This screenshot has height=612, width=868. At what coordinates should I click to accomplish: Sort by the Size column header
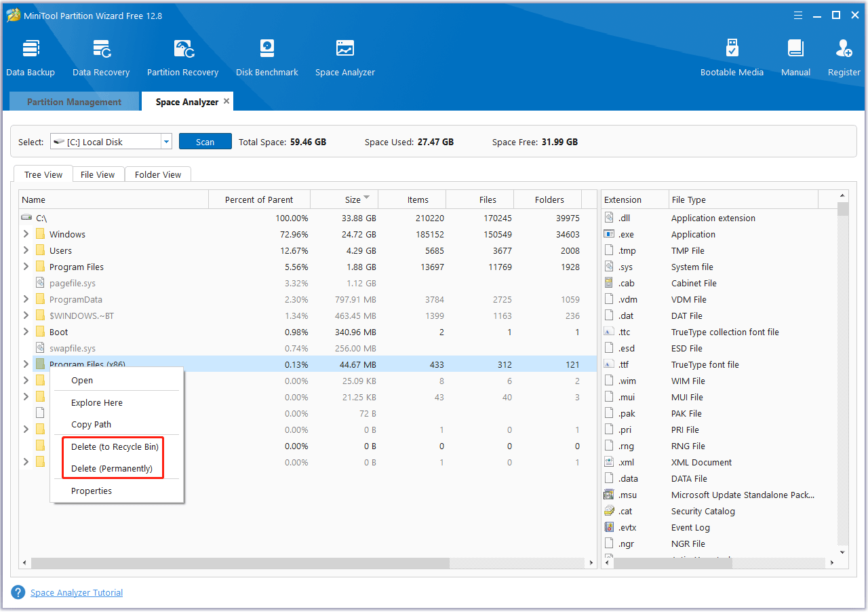point(353,199)
